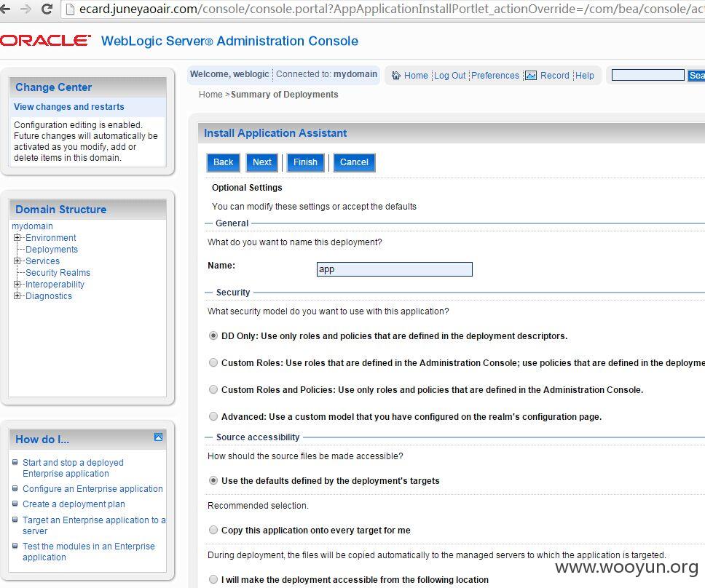
Task: Click Summary of Deployments breadcrumb text
Action: (x=284, y=95)
